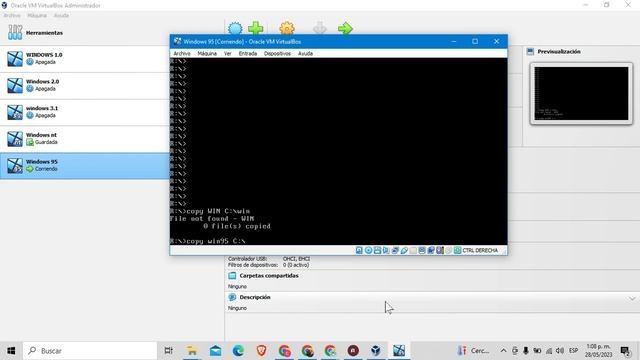Click the ESP input language indicator
Screen dimensions: 640x360
pos(573,351)
